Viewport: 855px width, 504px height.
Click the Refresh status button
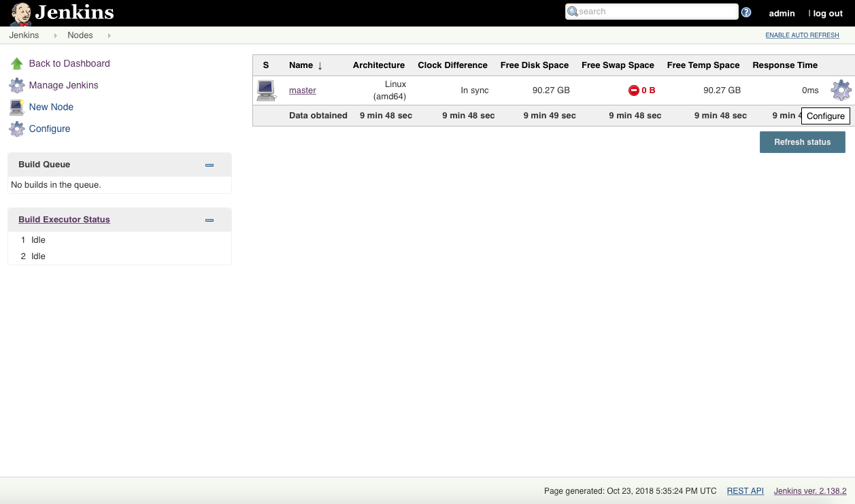pyautogui.click(x=803, y=142)
